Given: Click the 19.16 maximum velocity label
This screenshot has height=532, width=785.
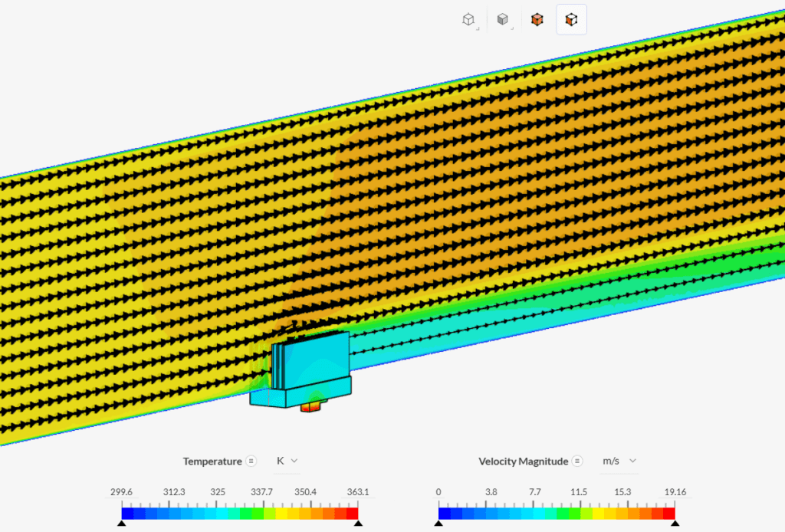Looking at the screenshot, I should point(673,491).
